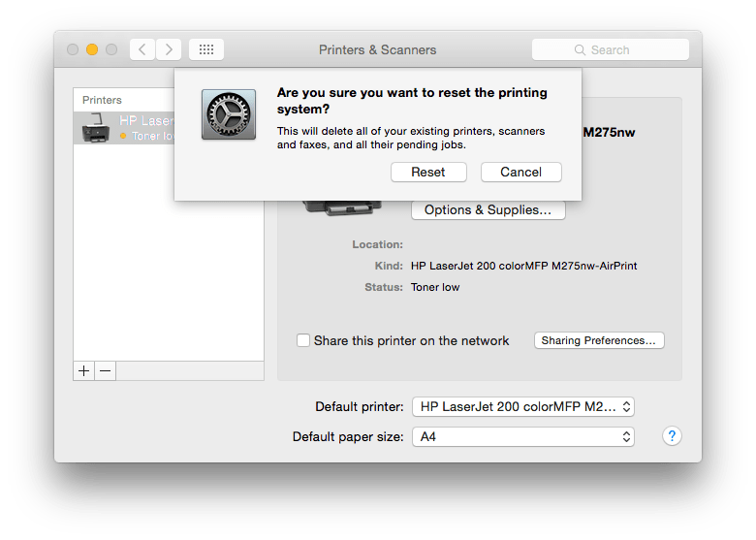Select the HP Laser printer row
The width and height of the screenshot is (756, 540).
point(124,128)
